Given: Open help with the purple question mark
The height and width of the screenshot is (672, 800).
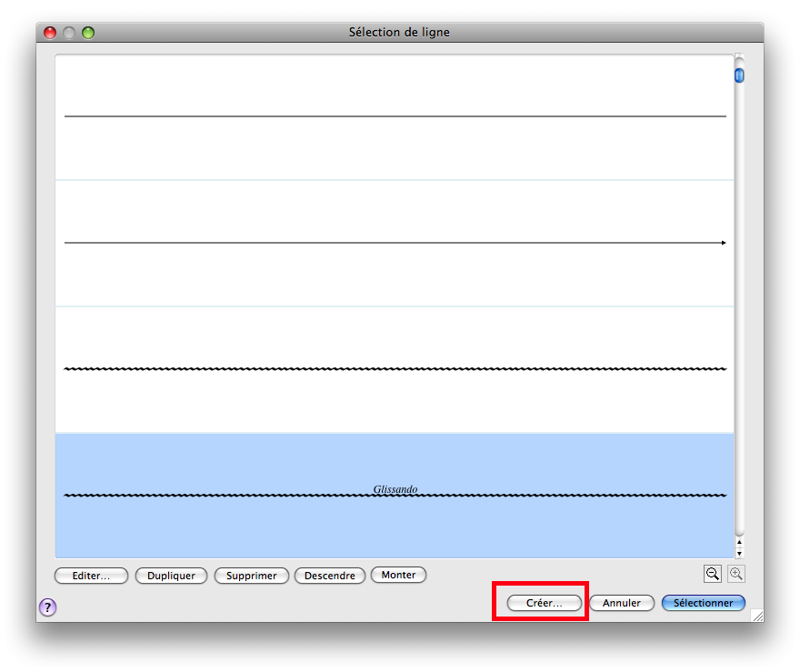Looking at the screenshot, I should 48,607.
